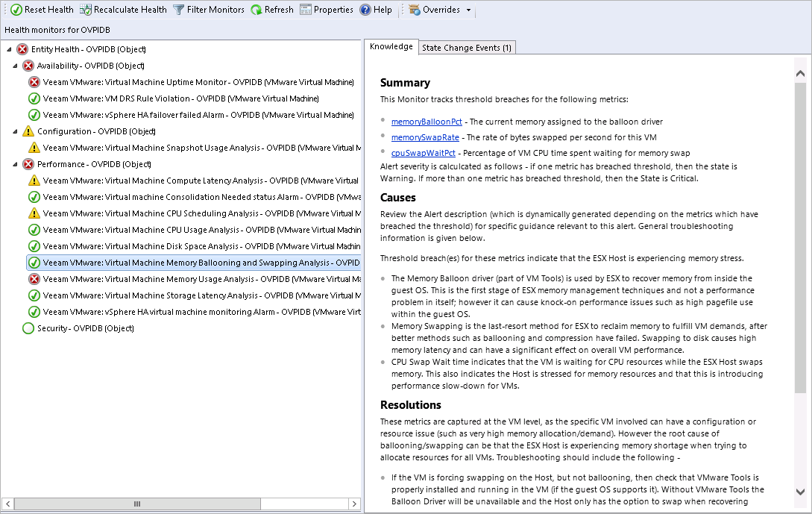Collapse the Configuration - OVPIDB node
This screenshot has width=812, height=514.
click(15, 131)
